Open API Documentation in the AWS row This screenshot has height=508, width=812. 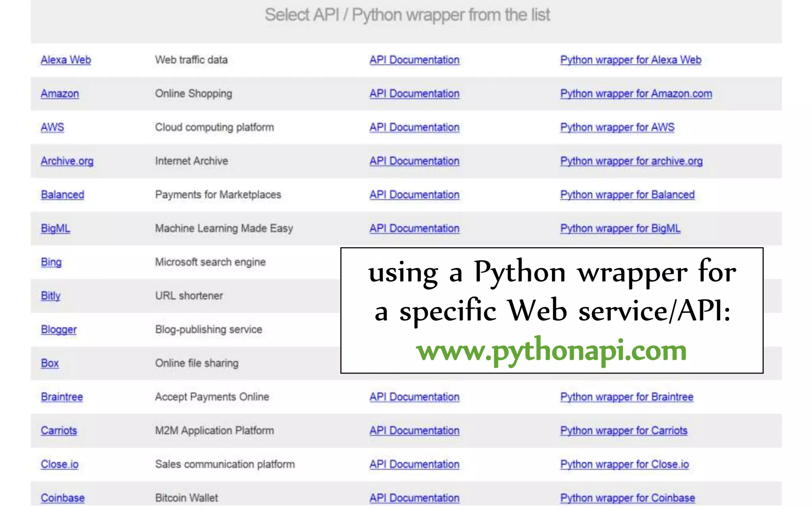tap(414, 127)
